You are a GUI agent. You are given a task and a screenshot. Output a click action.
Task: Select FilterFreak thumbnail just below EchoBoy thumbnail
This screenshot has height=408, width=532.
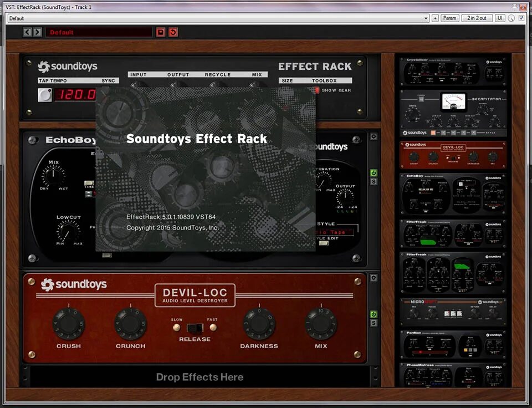pyautogui.click(x=453, y=233)
